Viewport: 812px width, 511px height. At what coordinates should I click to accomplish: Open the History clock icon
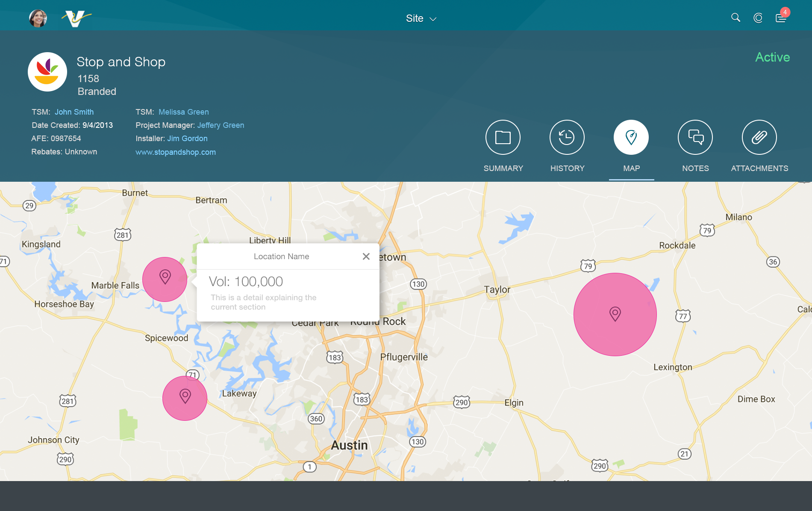pyautogui.click(x=567, y=137)
